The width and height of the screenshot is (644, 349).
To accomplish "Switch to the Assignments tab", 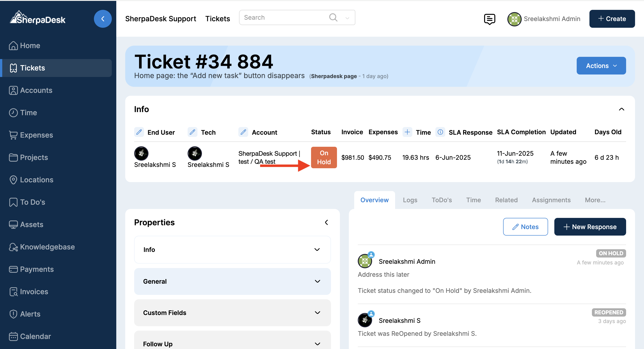I will click(551, 200).
